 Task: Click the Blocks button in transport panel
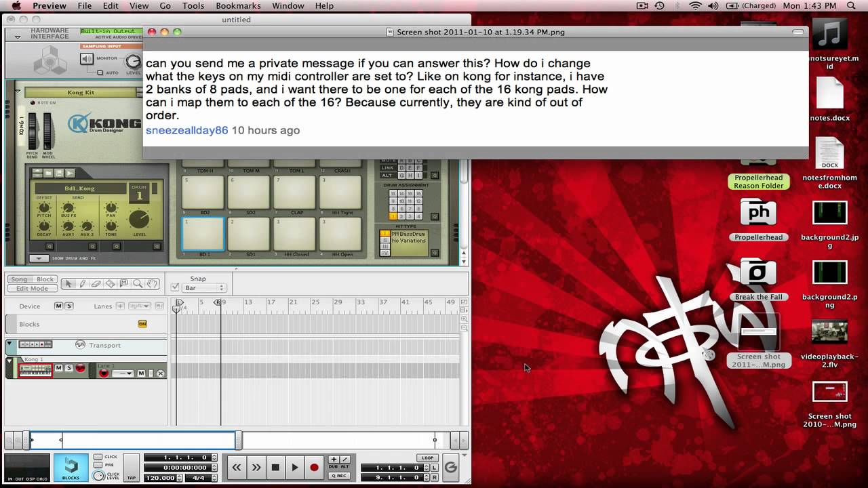click(x=71, y=468)
